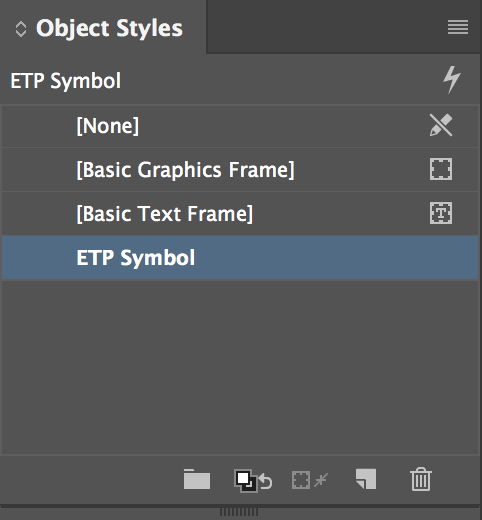The image size is (482, 520).
Task: Click the ETP Symbol header label
Action: 66,81
